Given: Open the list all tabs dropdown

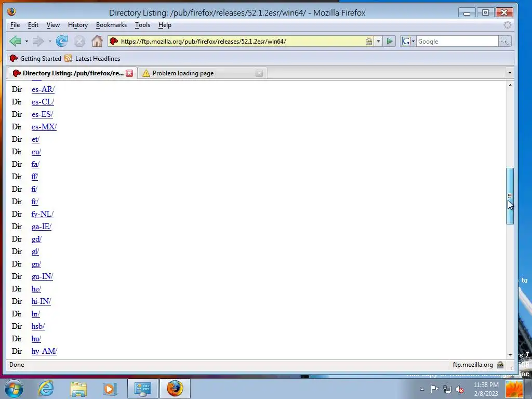Looking at the screenshot, I should tap(510, 73).
